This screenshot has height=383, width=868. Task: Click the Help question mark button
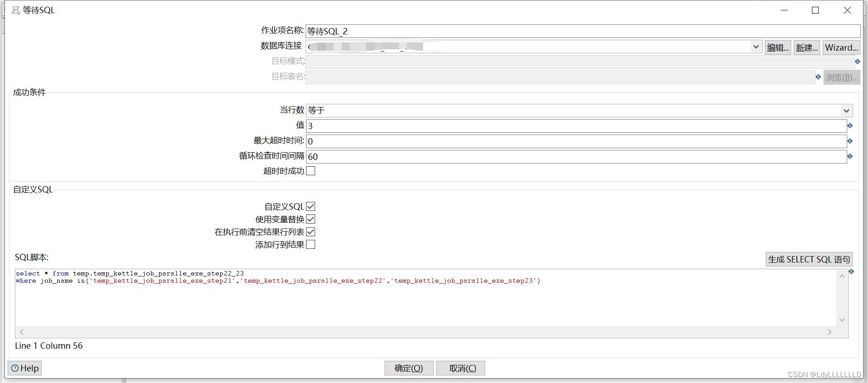point(24,368)
